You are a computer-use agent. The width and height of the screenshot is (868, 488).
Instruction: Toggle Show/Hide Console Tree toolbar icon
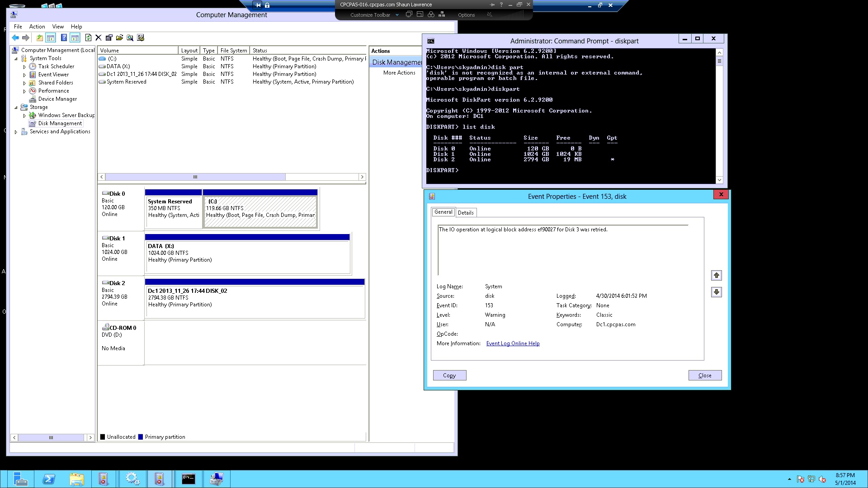51,38
